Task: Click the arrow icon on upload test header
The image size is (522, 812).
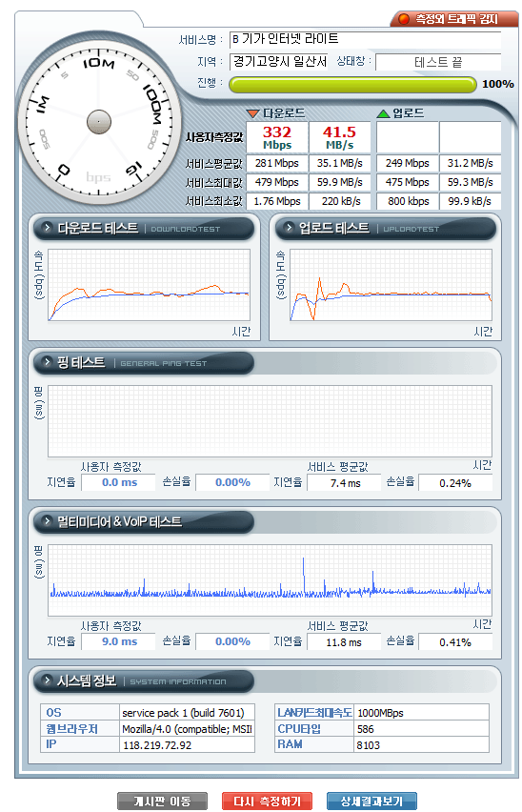Action: pos(290,228)
